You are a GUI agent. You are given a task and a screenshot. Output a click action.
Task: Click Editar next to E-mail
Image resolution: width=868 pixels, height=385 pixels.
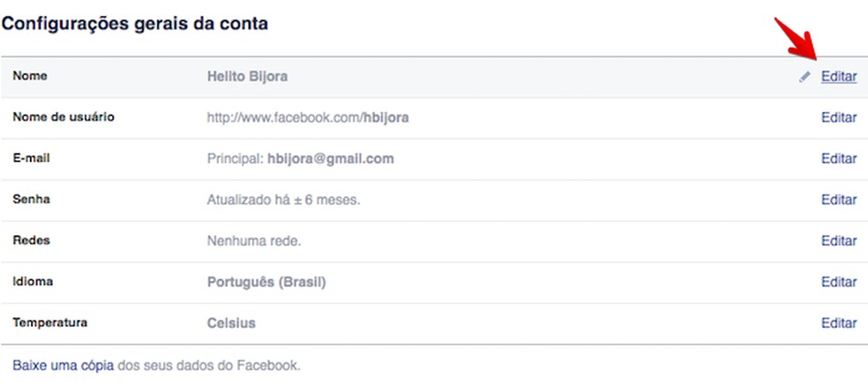coord(838,159)
